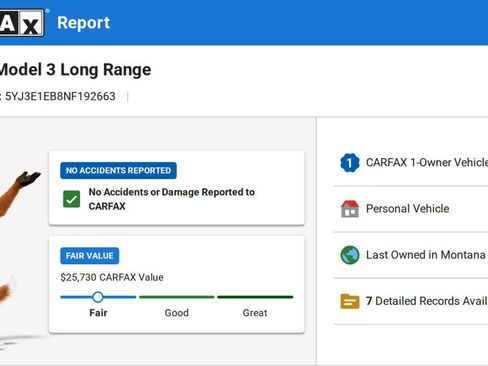The width and height of the screenshot is (488, 366).
Task: Click the VIN number 5YJ3E1EB8NF192663
Action: (60, 97)
